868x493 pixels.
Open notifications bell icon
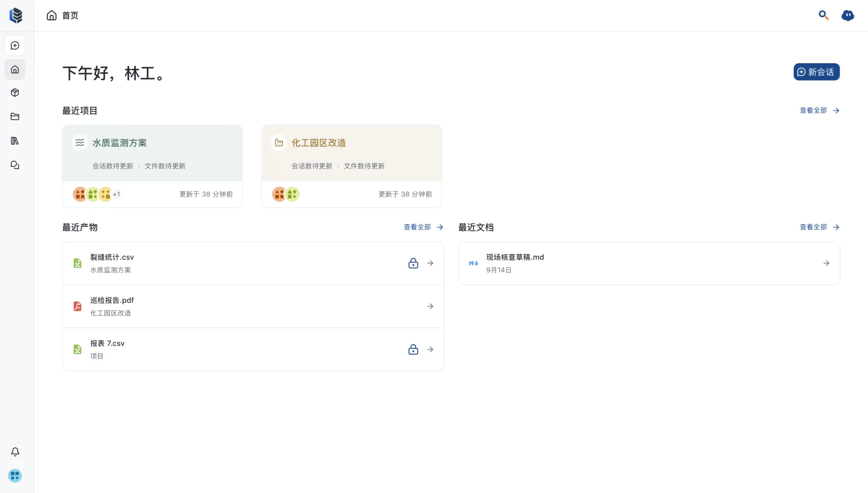[15, 452]
